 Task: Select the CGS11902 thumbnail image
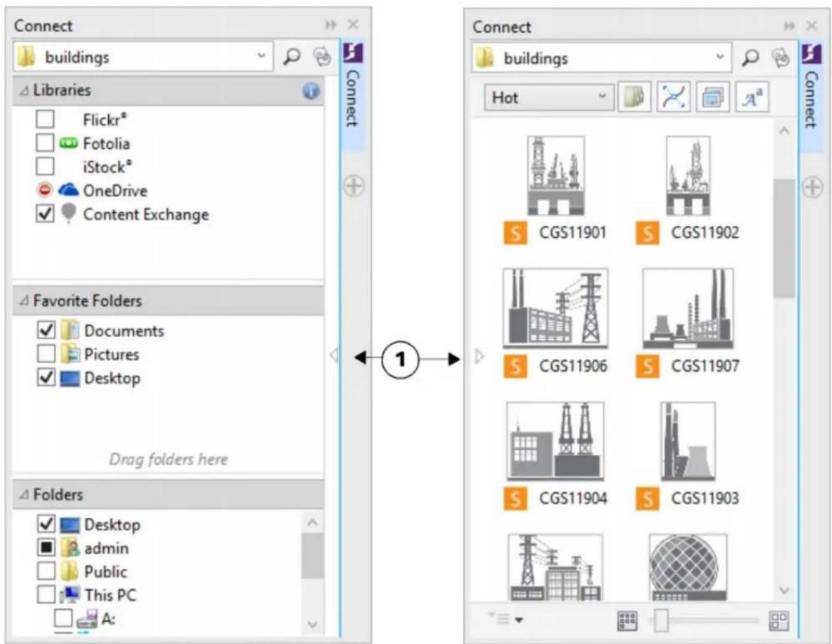[x=688, y=175]
